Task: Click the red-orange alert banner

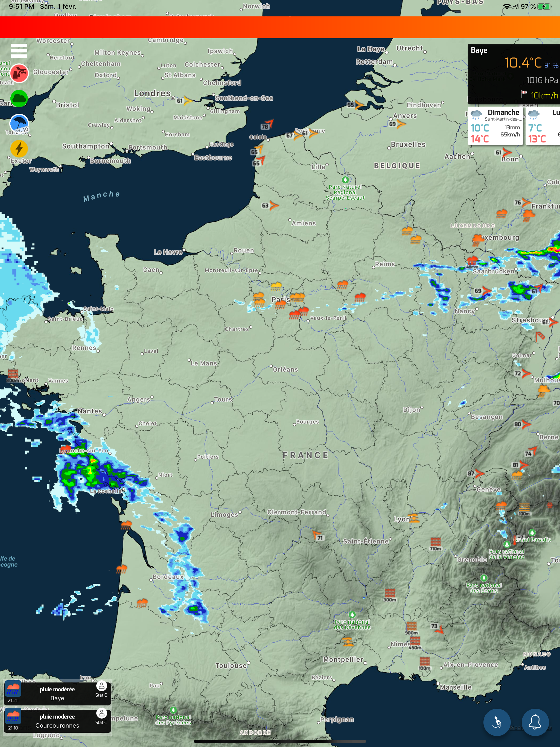Action: (280, 27)
